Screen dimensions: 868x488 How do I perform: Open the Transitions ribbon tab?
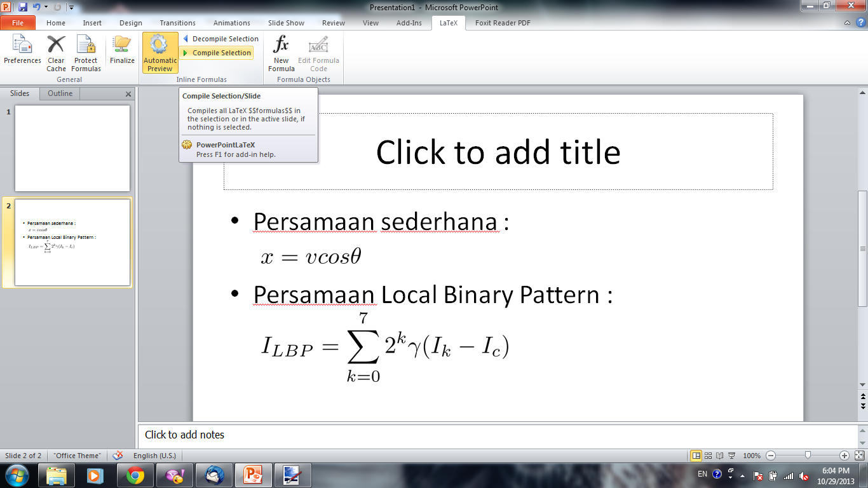click(x=177, y=23)
